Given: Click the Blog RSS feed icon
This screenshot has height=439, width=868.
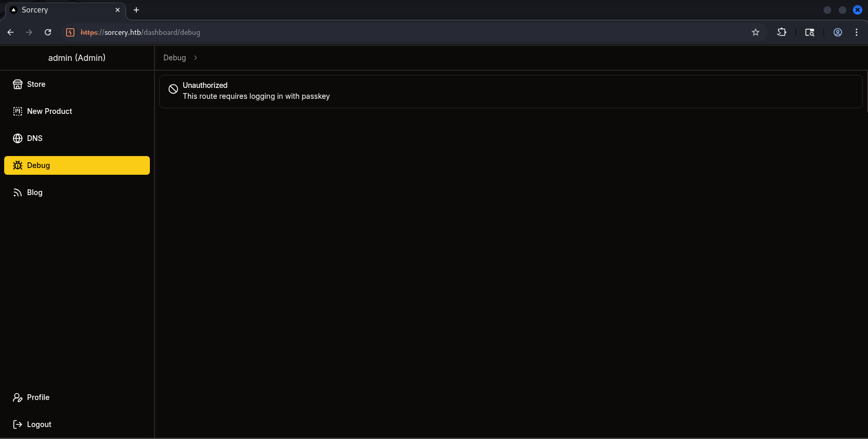Looking at the screenshot, I should point(18,192).
